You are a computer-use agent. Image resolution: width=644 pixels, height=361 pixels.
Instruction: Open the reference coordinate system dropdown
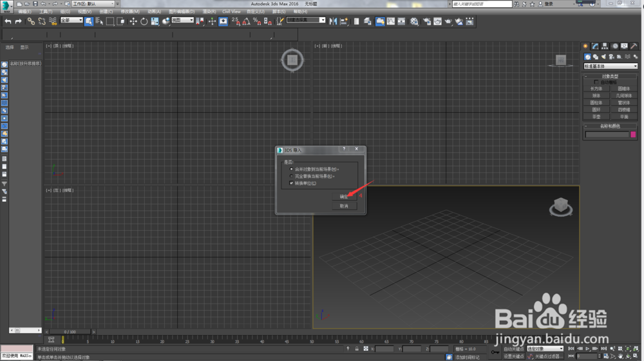(182, 20)
